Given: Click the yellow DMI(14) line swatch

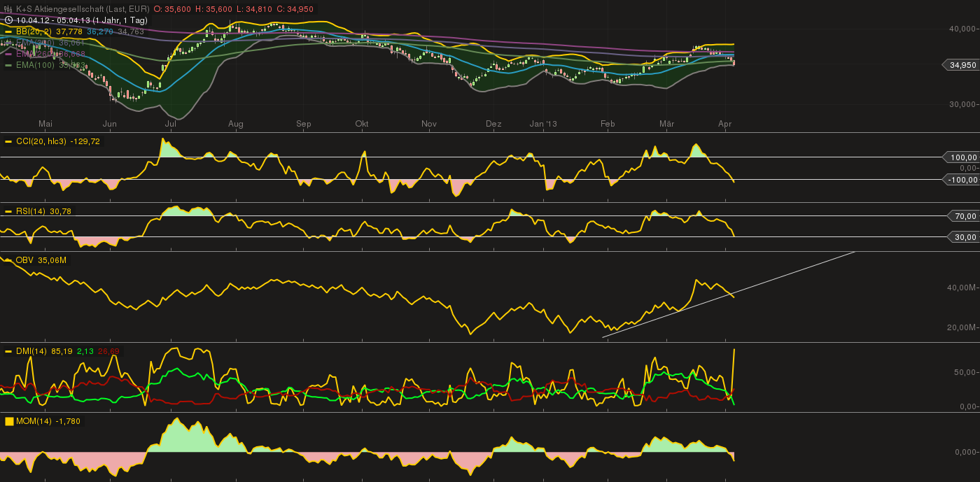Looking at the screenshot, I should [x=8, y=351].
